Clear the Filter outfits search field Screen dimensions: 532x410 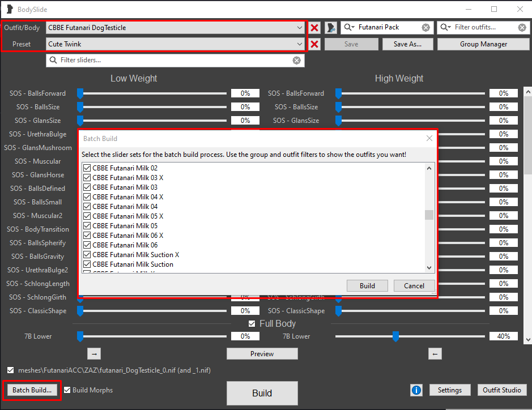[522, 28]
